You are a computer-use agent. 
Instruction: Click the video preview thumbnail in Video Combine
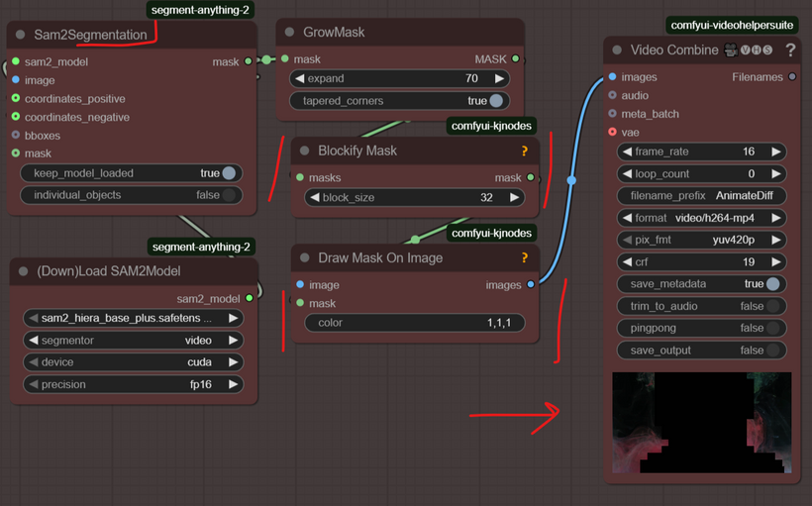point(701,423)
